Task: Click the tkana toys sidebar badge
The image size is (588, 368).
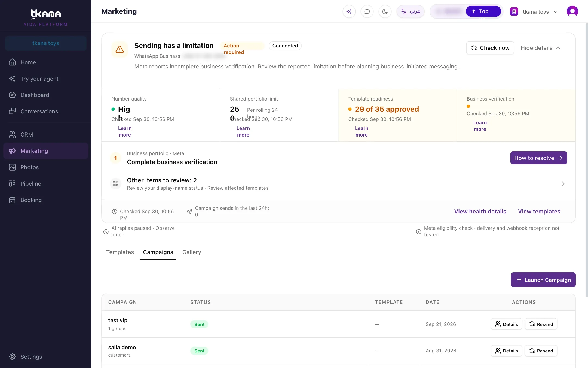Action: [x=46, y=43]
